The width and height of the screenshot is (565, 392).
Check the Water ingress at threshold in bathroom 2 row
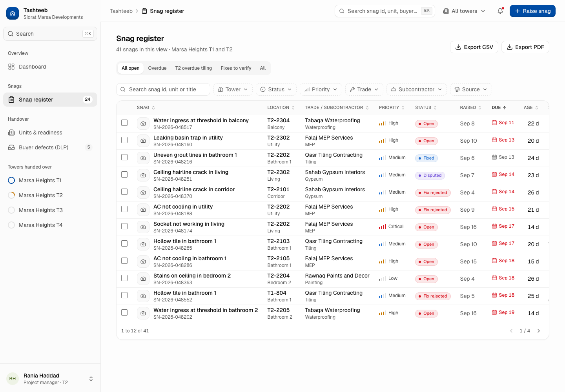[x=124, y=312]
